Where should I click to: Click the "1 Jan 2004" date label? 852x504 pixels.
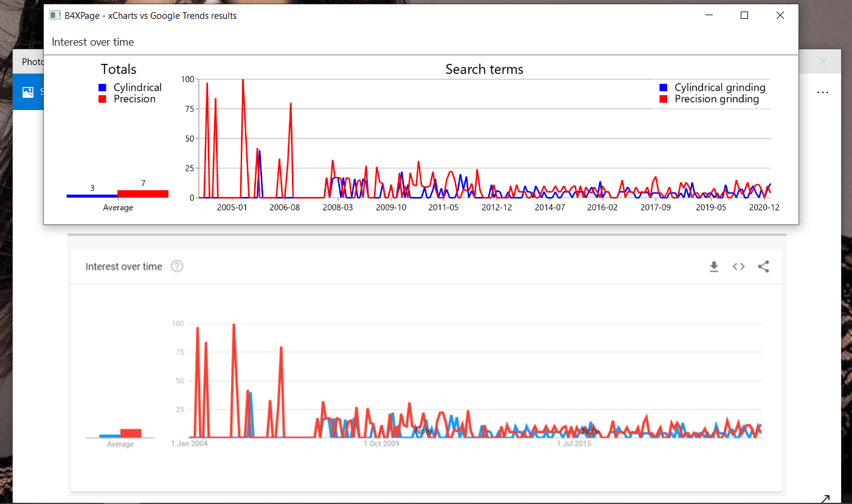[190, 443]
